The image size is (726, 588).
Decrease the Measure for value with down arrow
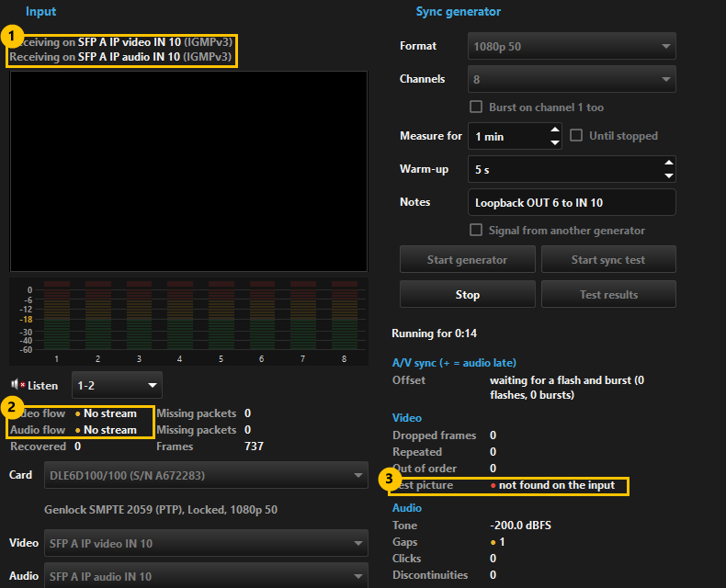pyautogui.click(x=555, y=142)
